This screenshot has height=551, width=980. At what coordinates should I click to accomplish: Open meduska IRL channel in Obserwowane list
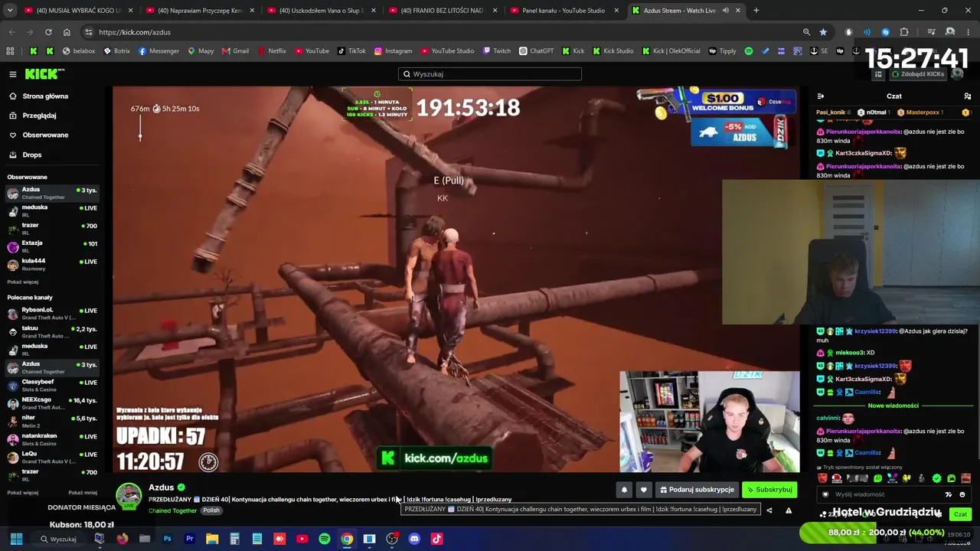52,210
